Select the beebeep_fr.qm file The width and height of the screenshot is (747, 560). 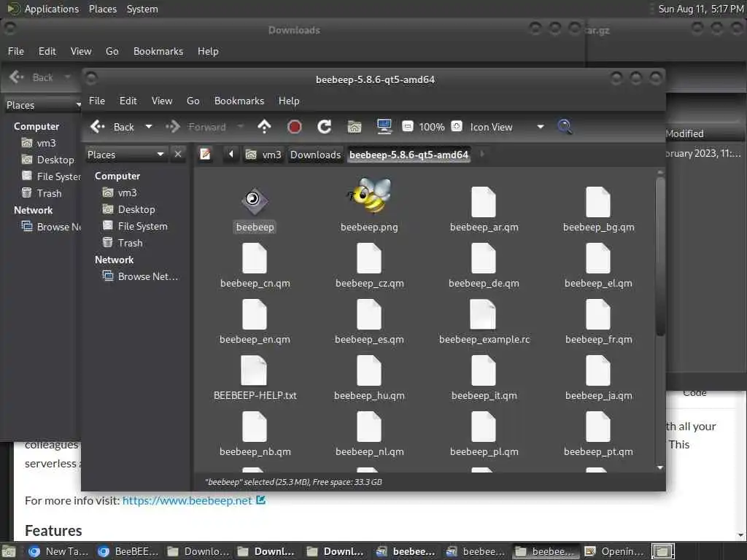pyautogui.click(x=598, y=321)
